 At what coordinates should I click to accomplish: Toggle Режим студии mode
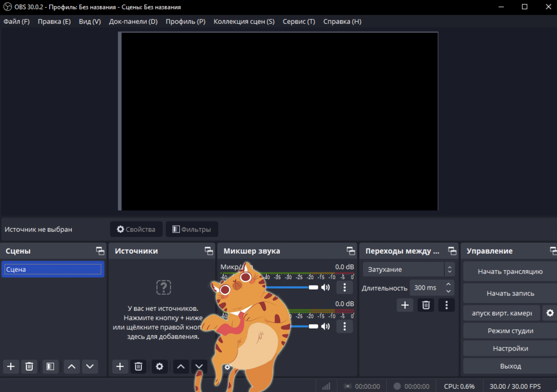(x=510, y=331)
